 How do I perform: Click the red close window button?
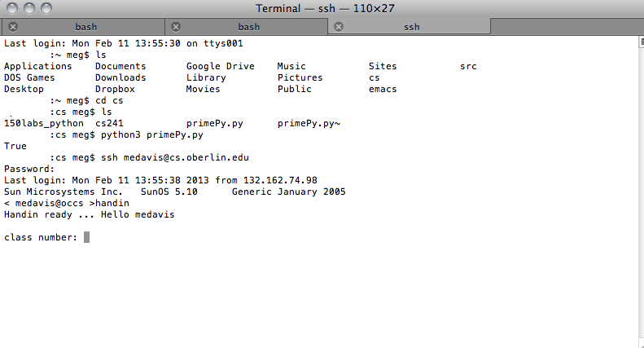coord(13,8)
